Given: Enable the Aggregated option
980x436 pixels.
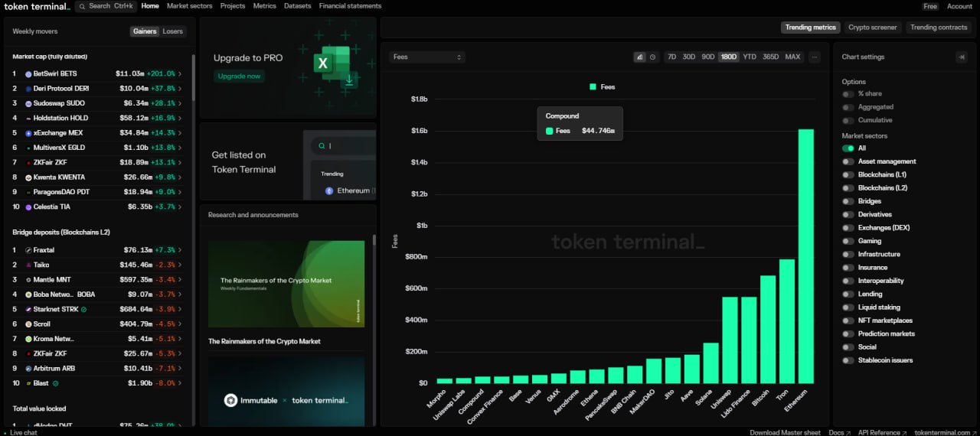Looking at the screenshot, I should pos(848,107).
